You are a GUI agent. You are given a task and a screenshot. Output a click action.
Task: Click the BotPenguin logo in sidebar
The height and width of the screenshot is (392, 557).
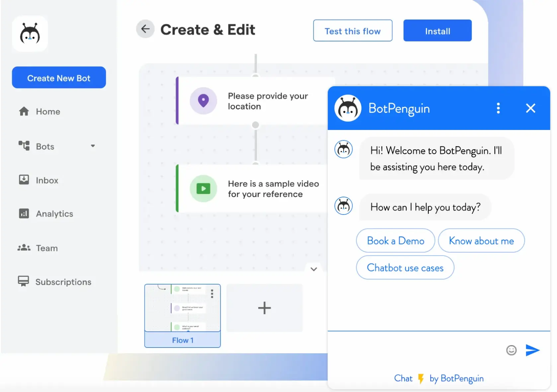coord(30,33)
